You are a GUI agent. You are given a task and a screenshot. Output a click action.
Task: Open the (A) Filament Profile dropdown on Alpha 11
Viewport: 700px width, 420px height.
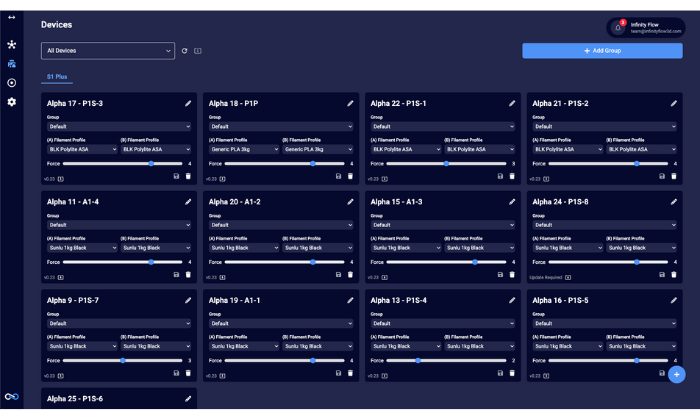tap(82, 248)
